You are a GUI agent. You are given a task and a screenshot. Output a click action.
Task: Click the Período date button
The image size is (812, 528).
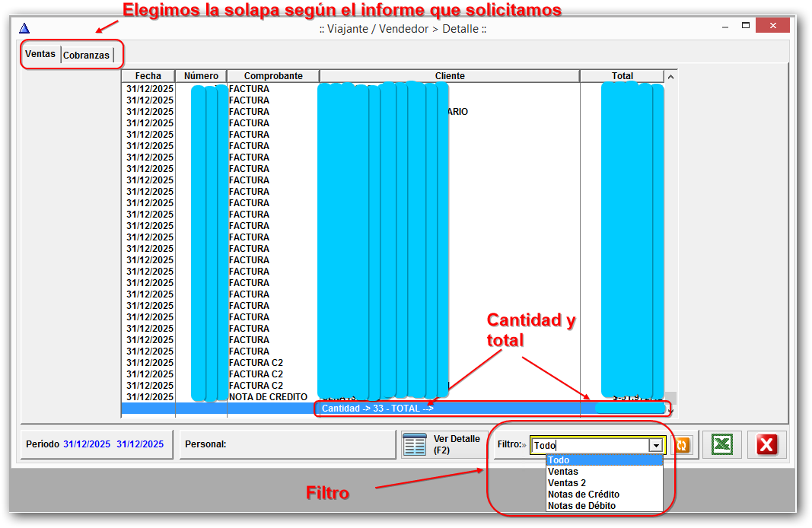point(96,444)
